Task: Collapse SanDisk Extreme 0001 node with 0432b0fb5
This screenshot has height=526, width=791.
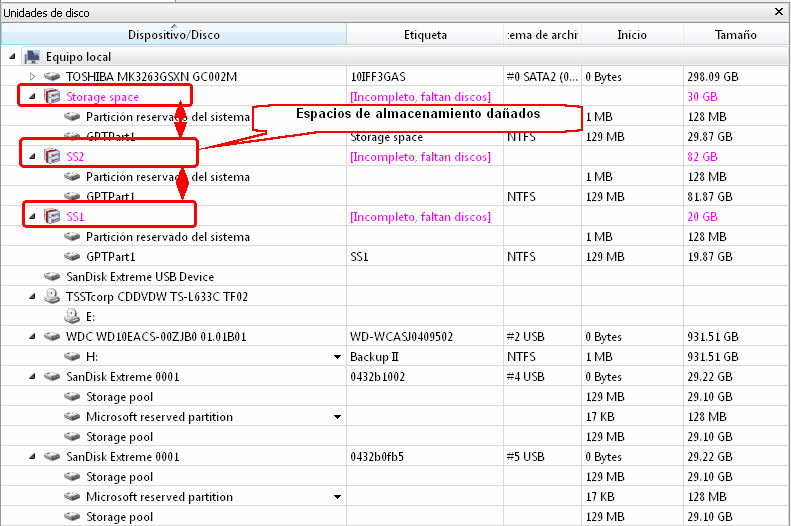Action: pos(32,456)
